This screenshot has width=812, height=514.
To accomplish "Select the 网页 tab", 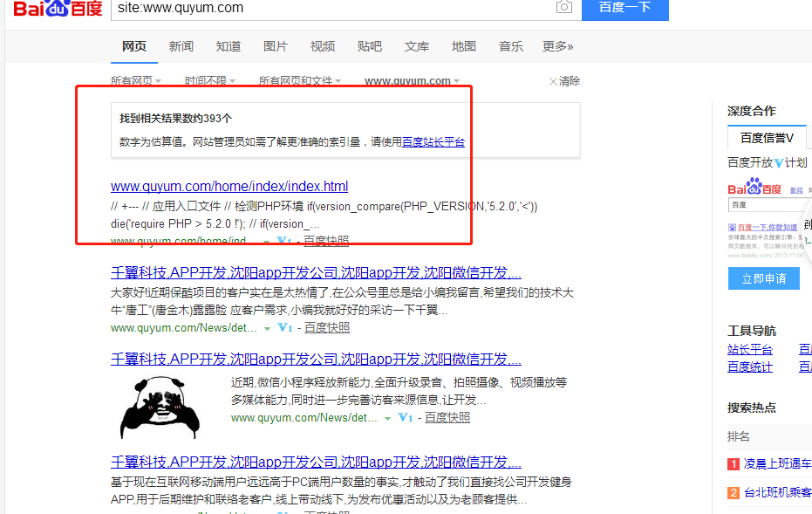I will coord(134,46).
